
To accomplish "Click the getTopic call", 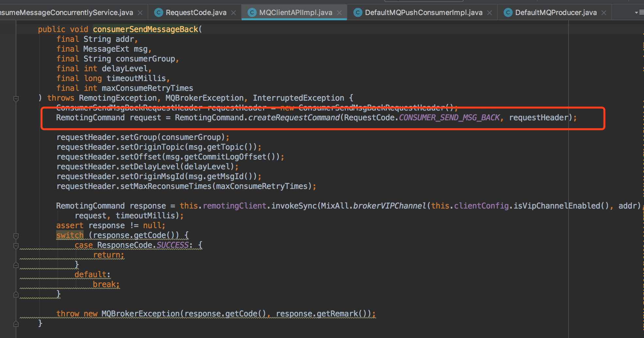I will (x=225, y=147).
